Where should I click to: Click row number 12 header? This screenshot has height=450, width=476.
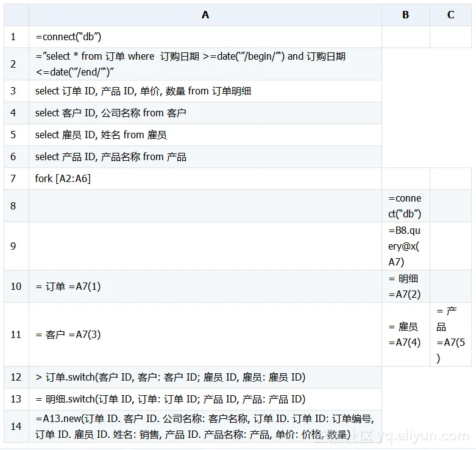[x=16, y=377]
